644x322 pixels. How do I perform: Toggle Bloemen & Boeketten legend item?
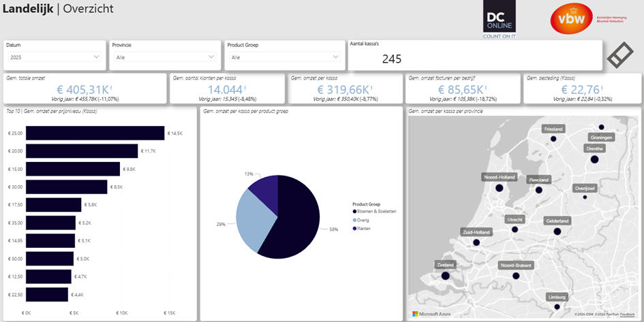(376, 212)
